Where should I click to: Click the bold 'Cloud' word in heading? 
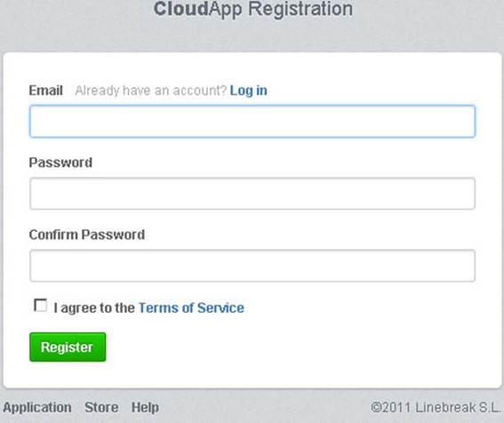click(181, 9)
